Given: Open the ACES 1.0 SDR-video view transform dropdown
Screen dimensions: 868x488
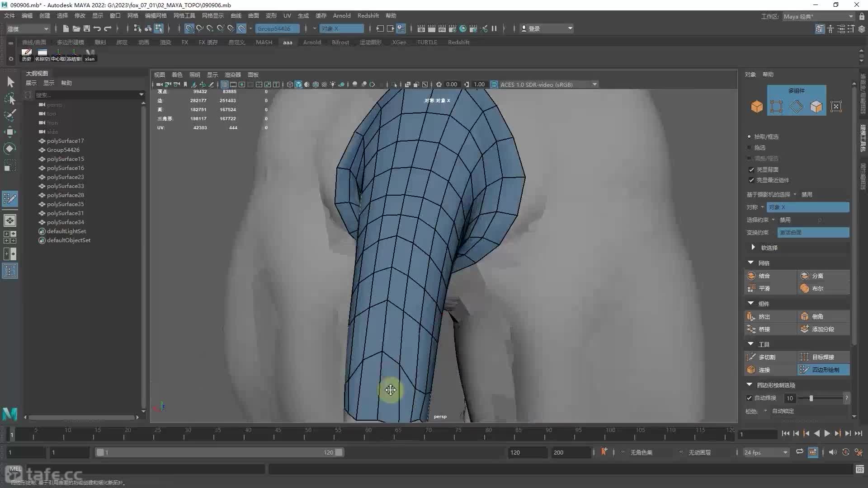Looking at the screenshot, I should (x=549, y=84).
